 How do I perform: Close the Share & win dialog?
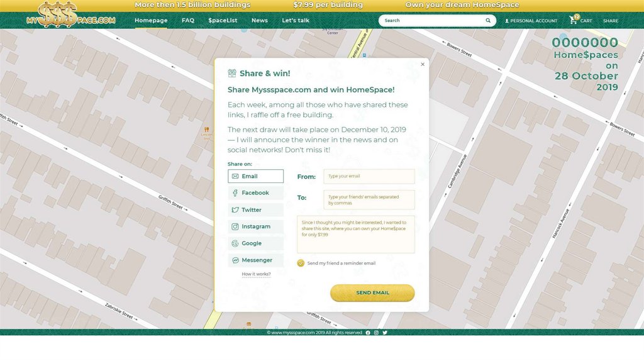pos(423,64)
